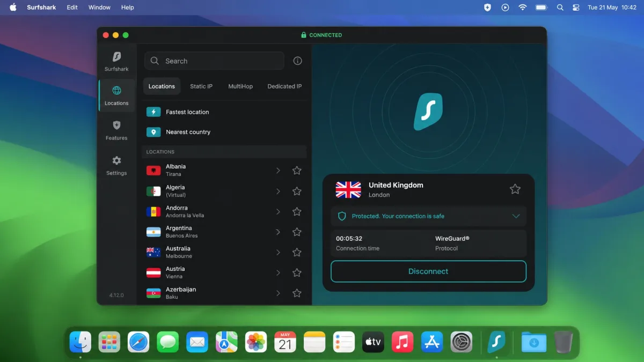Open the Apple menu
This screenshot has height=362, width=644.
13,8
